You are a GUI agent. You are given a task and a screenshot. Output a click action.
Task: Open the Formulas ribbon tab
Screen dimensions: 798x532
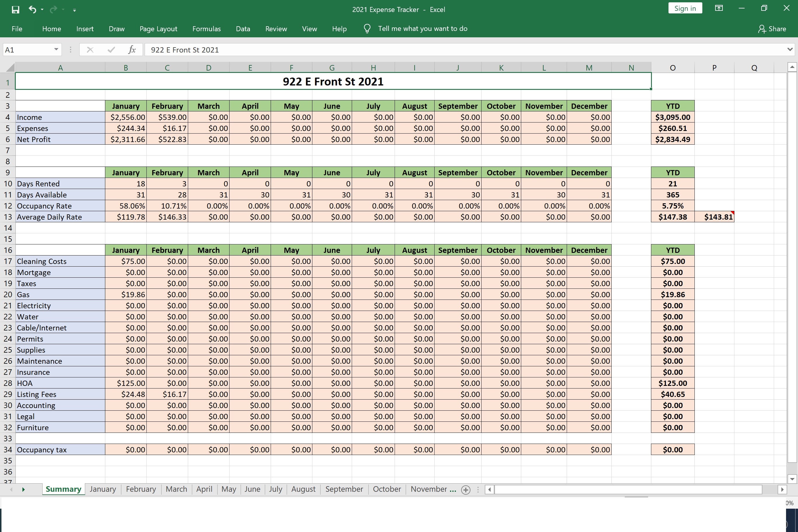(x=206, y=29)
